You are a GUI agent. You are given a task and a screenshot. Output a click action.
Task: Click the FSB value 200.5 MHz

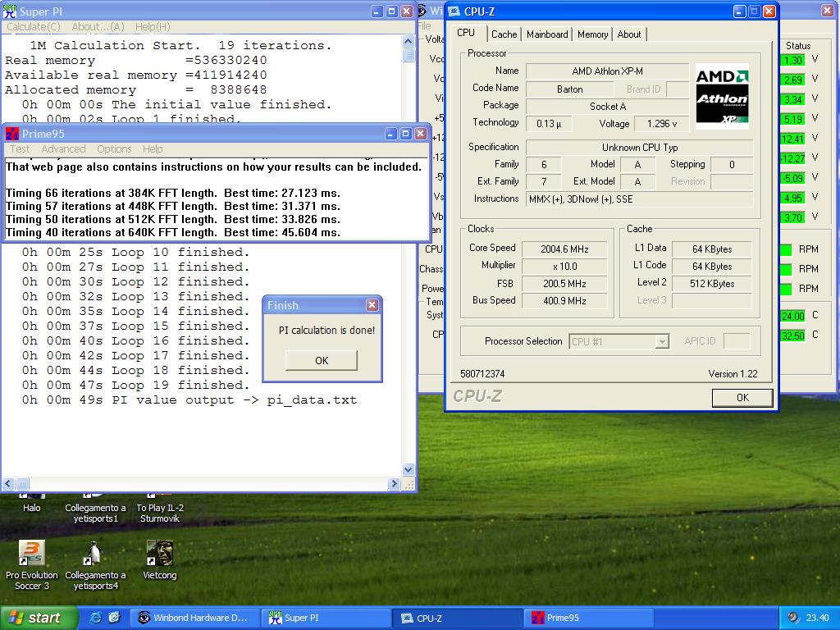coord(564,283)
